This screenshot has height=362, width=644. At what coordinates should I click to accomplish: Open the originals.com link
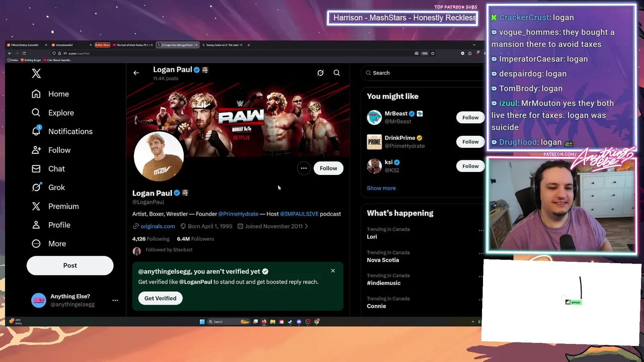[x=157, y=226]
